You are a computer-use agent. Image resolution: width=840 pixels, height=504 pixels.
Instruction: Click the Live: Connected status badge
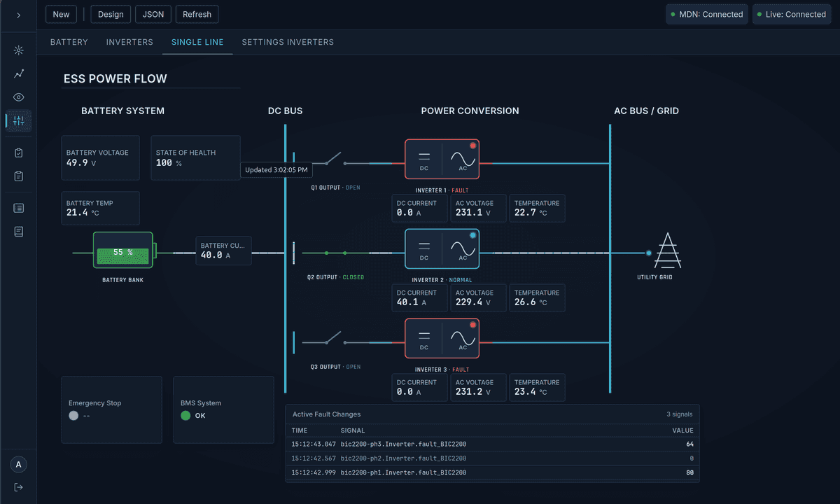pos(792,15)
